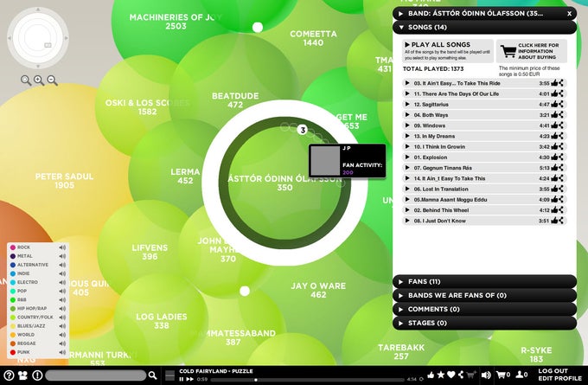Mute the Reggae genre
The height and width of the screenshot is (385, 588).
point(62,343)
